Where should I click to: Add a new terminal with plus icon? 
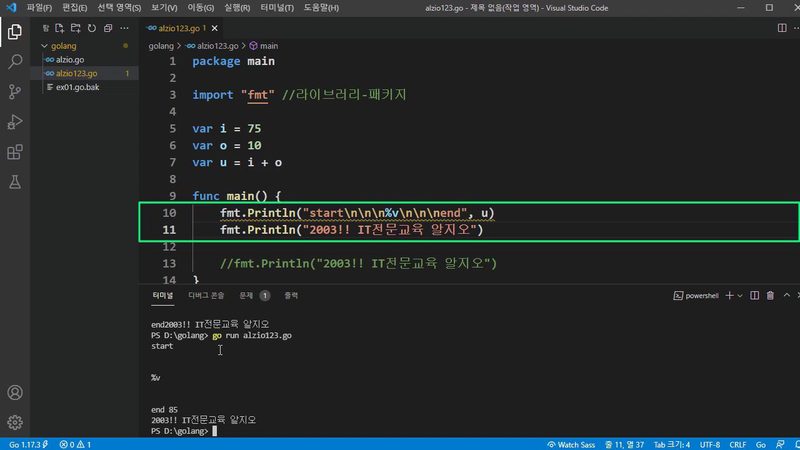click(729, 295)
